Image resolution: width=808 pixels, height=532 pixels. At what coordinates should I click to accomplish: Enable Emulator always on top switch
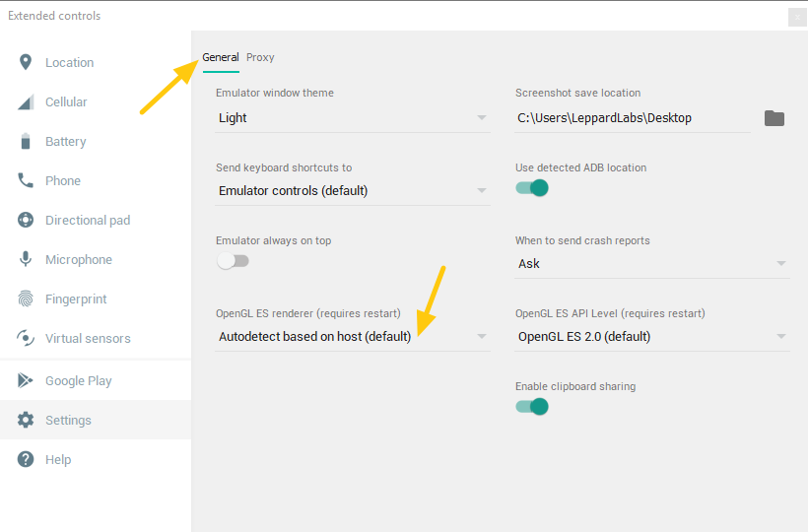233,261
